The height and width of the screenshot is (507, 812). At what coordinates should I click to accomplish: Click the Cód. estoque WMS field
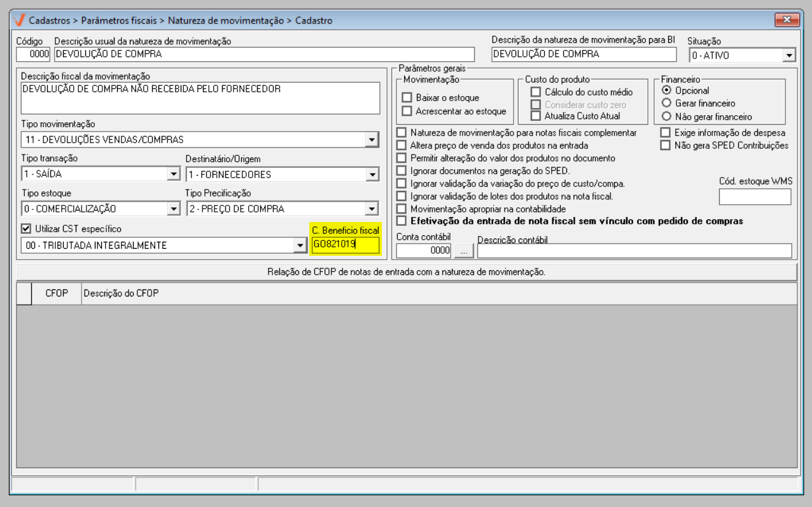pyautogui.click(x=755, y=197)
